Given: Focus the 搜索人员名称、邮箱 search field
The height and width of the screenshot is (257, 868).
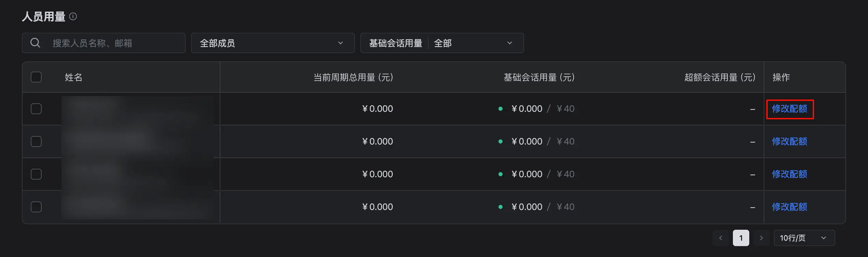Looking at the screenshot, I should pos(104,43).
